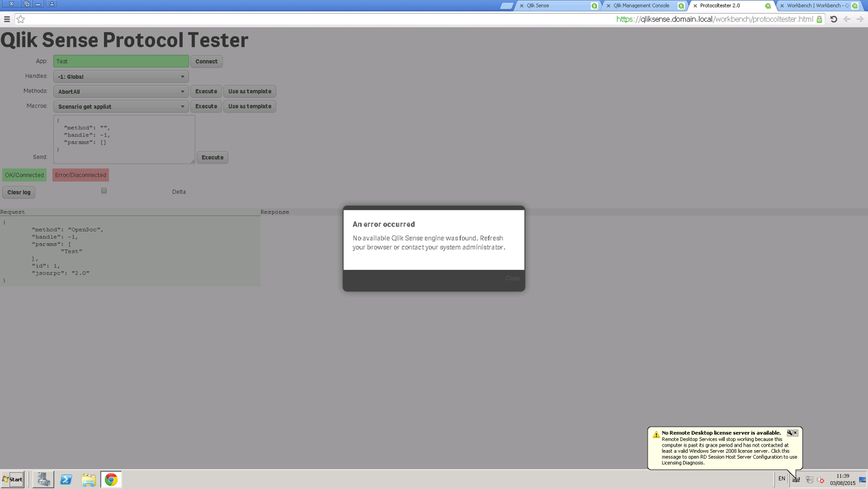Use the selected macro as template
This screenshot has width=868, height=489.
[250, 106]
